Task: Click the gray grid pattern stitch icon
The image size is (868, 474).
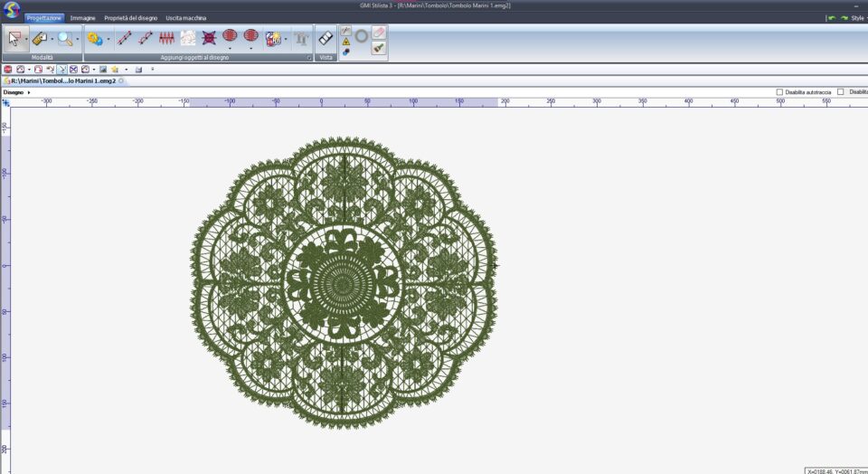Action: pyautogui.click(x=188, y=39)
